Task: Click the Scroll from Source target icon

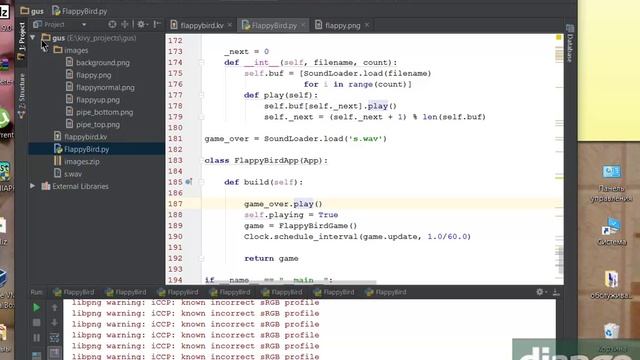Action: point(112,24)
